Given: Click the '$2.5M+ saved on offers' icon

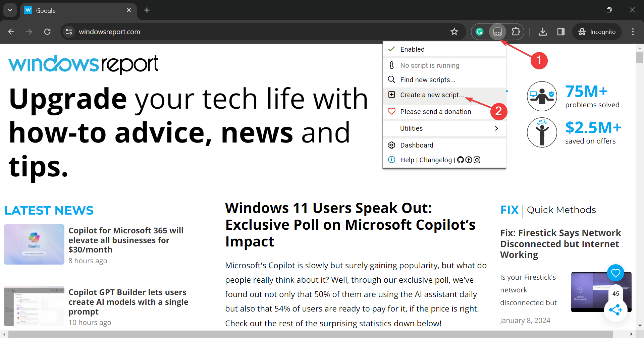Looking at the screenshot, I should 542,132.
